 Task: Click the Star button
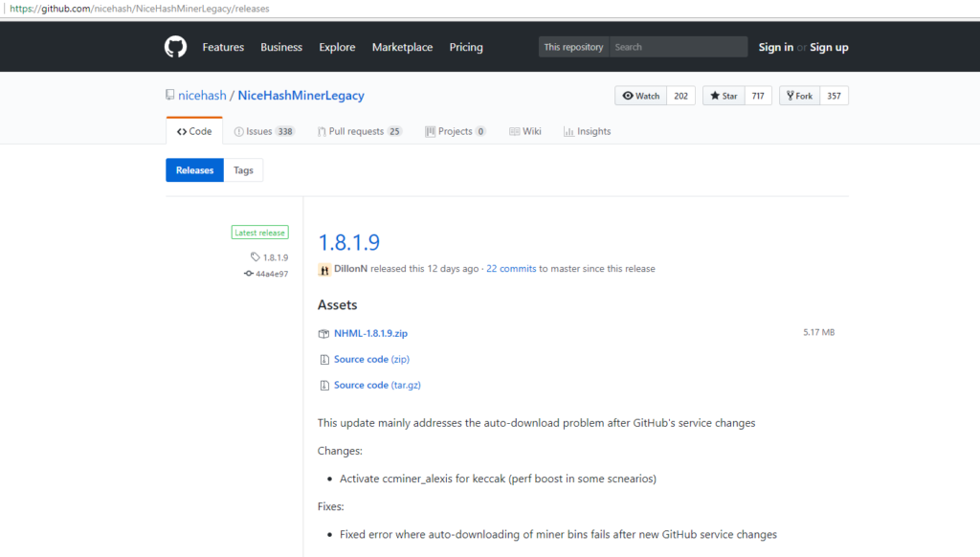(724, 96)
